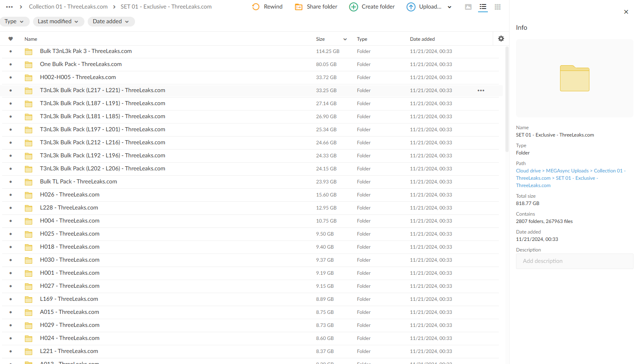This screenshot has width=640, height=364.
Task: Open more options for L217 - L221 pack
Action: (x=481, y=90)
